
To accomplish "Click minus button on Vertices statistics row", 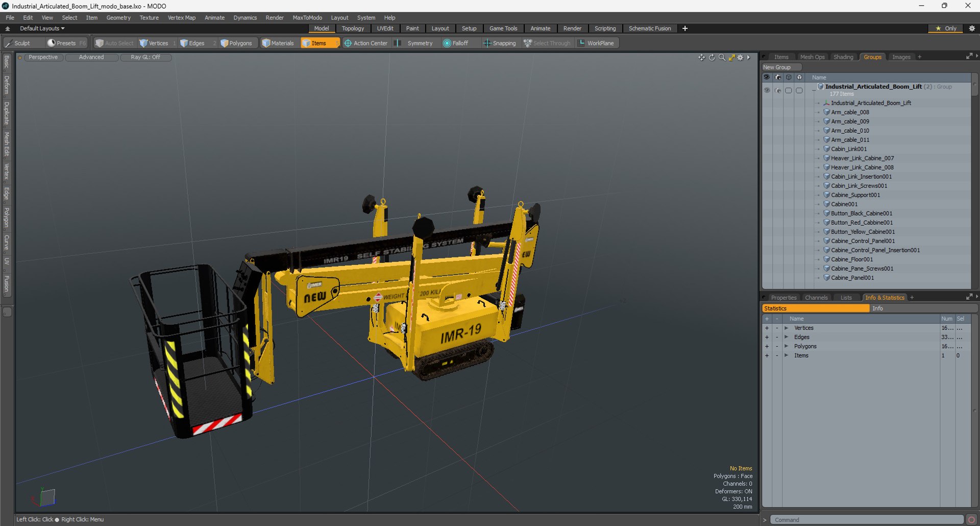I will click(777, 328).
